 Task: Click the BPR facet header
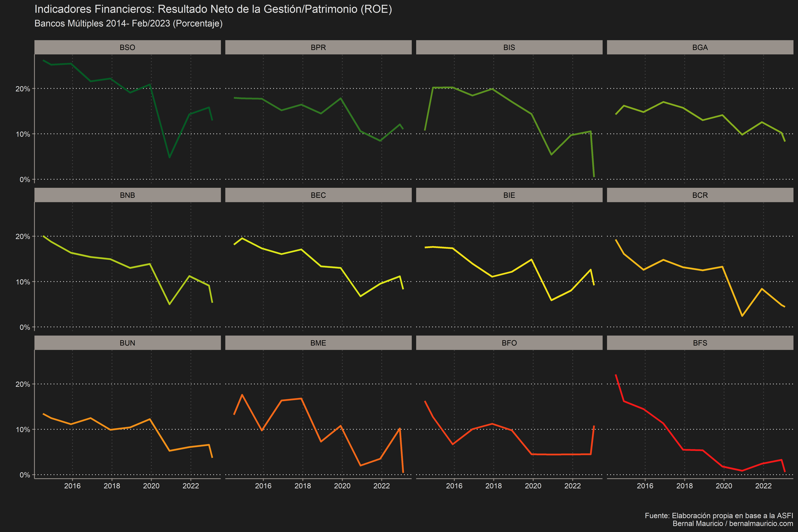pyautogui.click(x=318, y=47)
